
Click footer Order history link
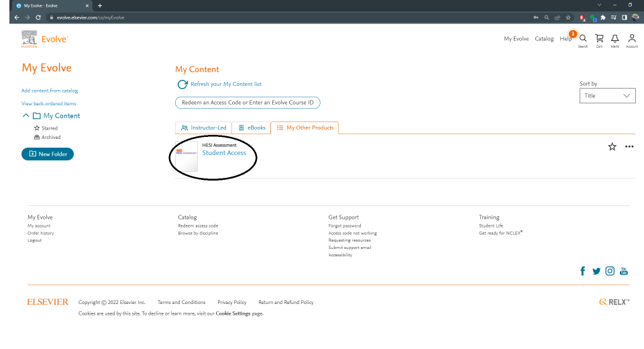coord(41,233)
